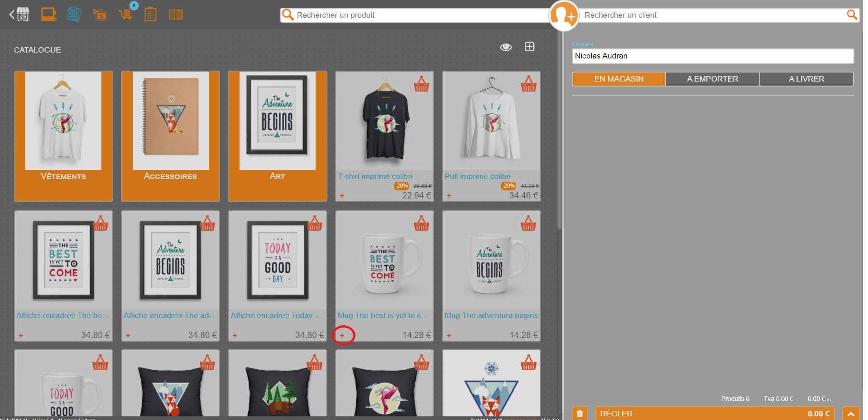Expand plus on Mug The best is yet
This screenshot has height=420, width=868.
tap(342, 336)
